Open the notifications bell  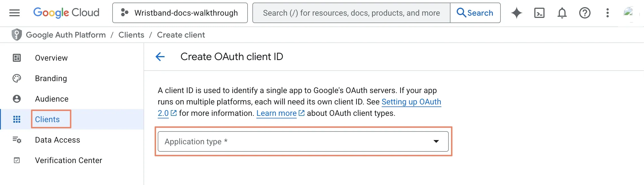tap(562, 13)
